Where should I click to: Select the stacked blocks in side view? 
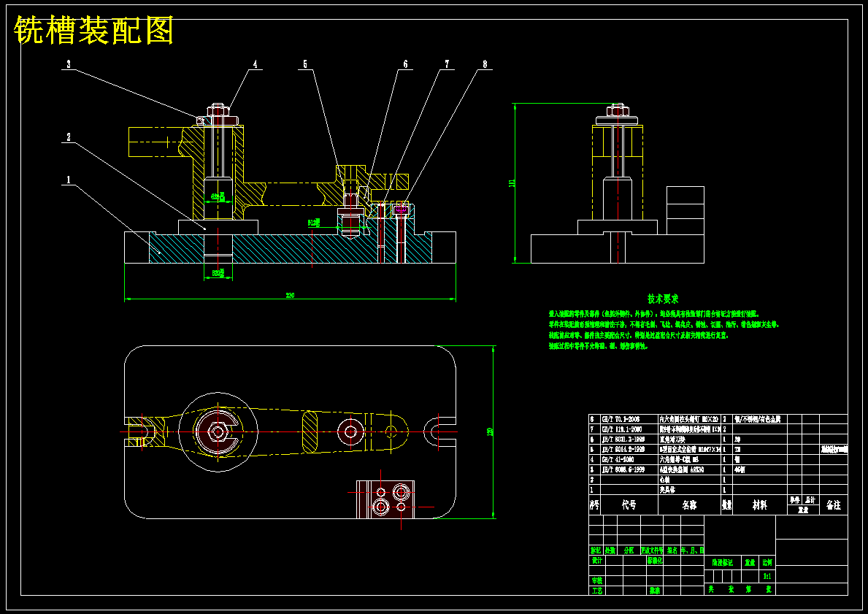[x=685, y=210]
